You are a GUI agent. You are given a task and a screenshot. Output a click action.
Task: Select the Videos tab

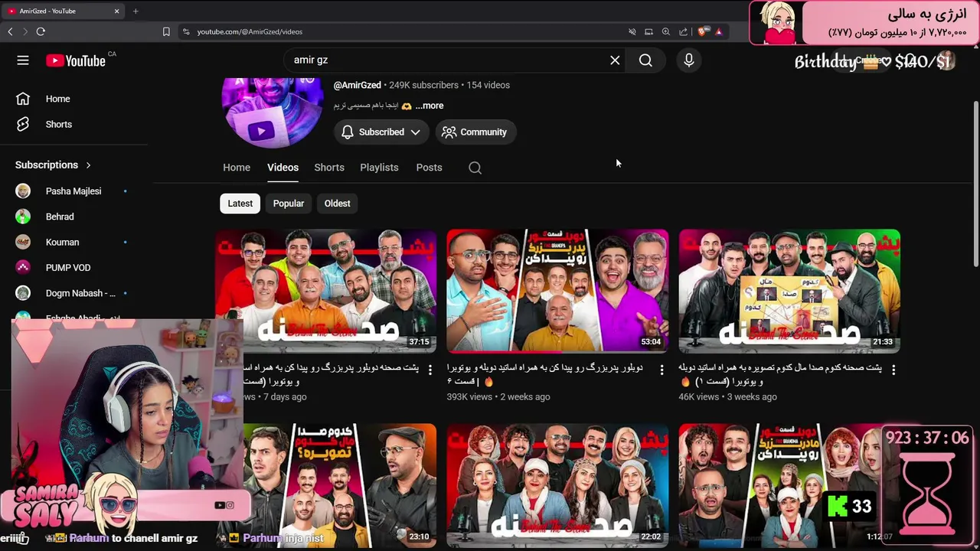point(283,168)
